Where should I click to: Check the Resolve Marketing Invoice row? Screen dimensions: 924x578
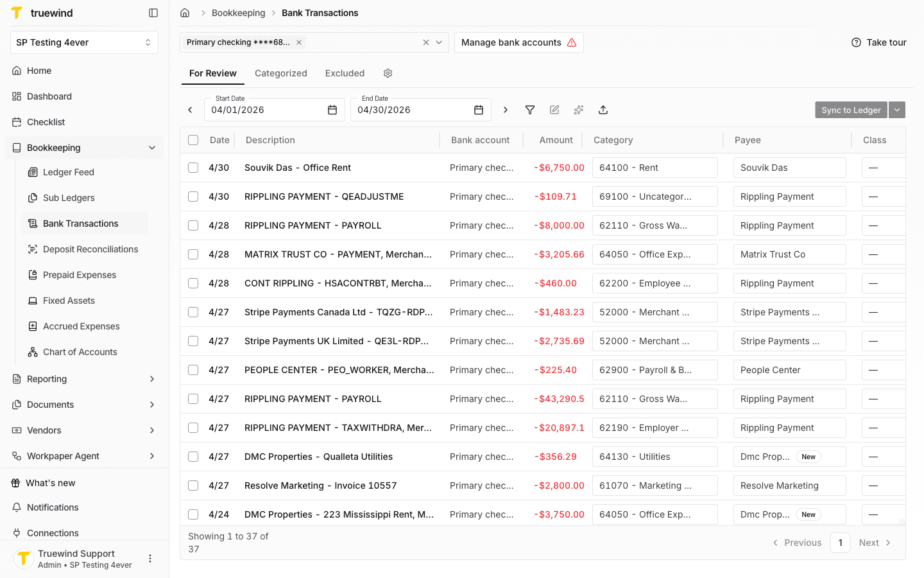click(x=193, y=486)
